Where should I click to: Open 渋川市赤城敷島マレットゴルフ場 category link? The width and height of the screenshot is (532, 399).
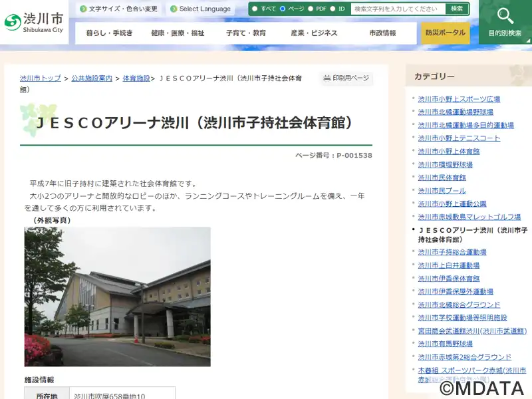[469, 217]
